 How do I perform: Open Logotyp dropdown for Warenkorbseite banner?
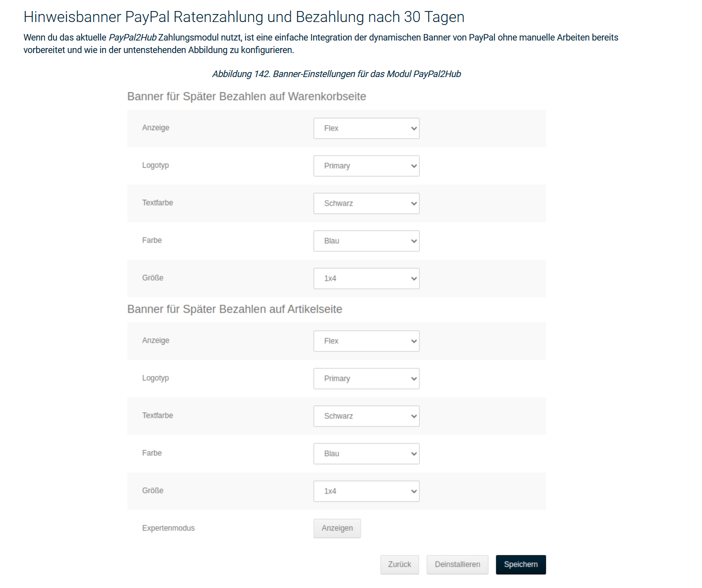[366, 166]
